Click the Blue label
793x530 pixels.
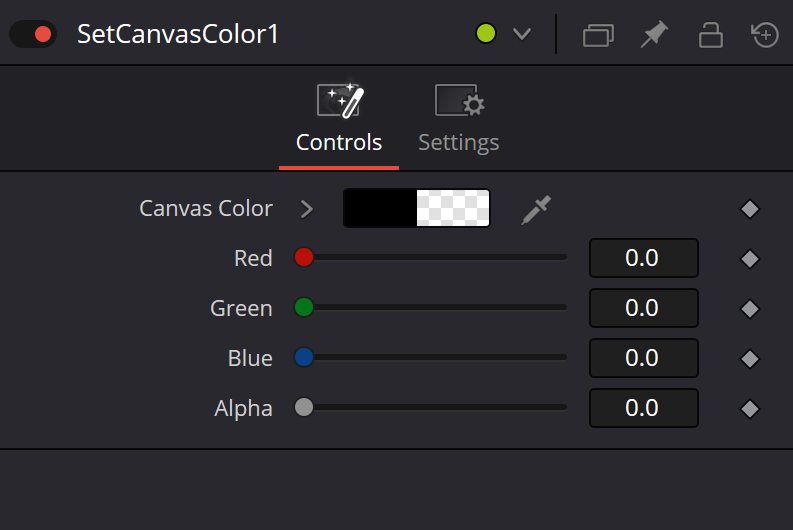tap(250, 359)
